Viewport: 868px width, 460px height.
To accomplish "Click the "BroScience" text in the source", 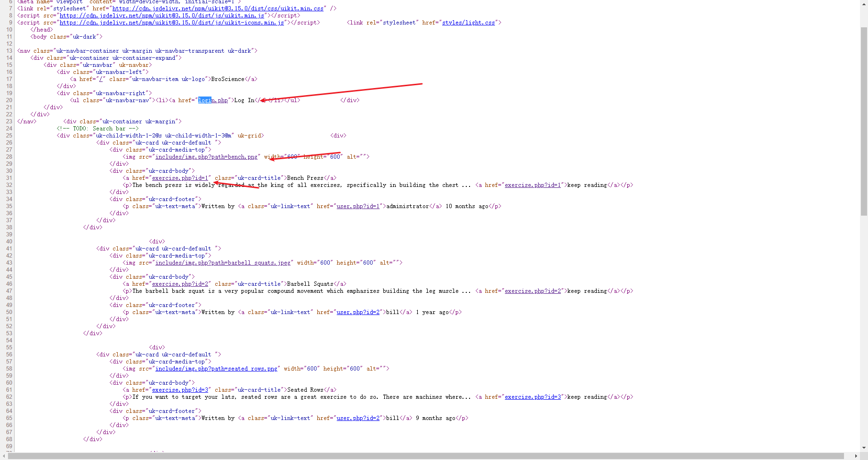I will coord(228,79).
